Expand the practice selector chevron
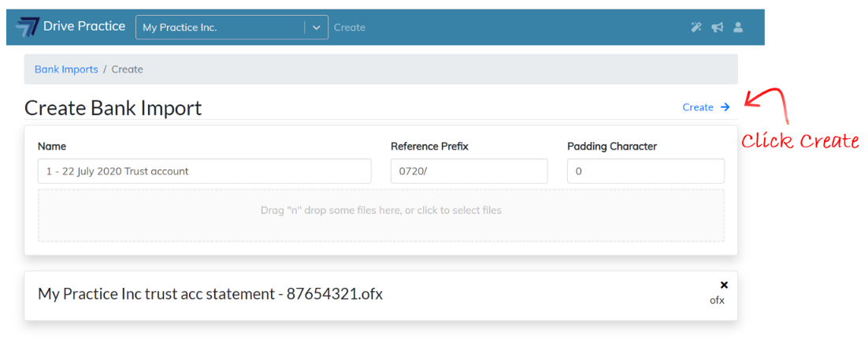This screenshot has width=868, height=343. click(316, 27)
